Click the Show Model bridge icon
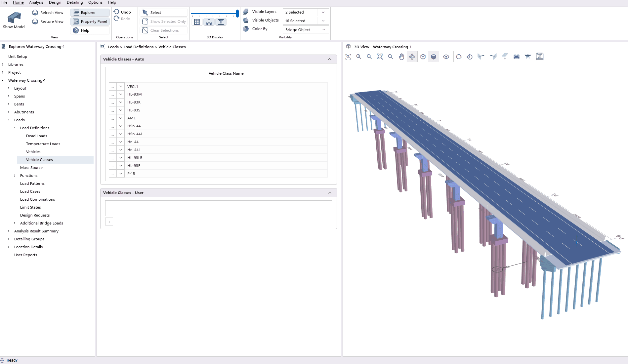 click(x=14, y=17)
